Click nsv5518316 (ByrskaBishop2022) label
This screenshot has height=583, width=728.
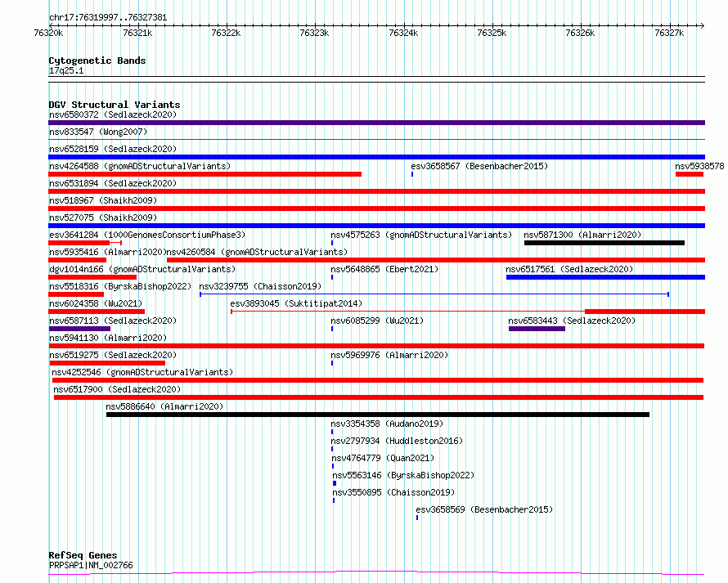(120, 286)
